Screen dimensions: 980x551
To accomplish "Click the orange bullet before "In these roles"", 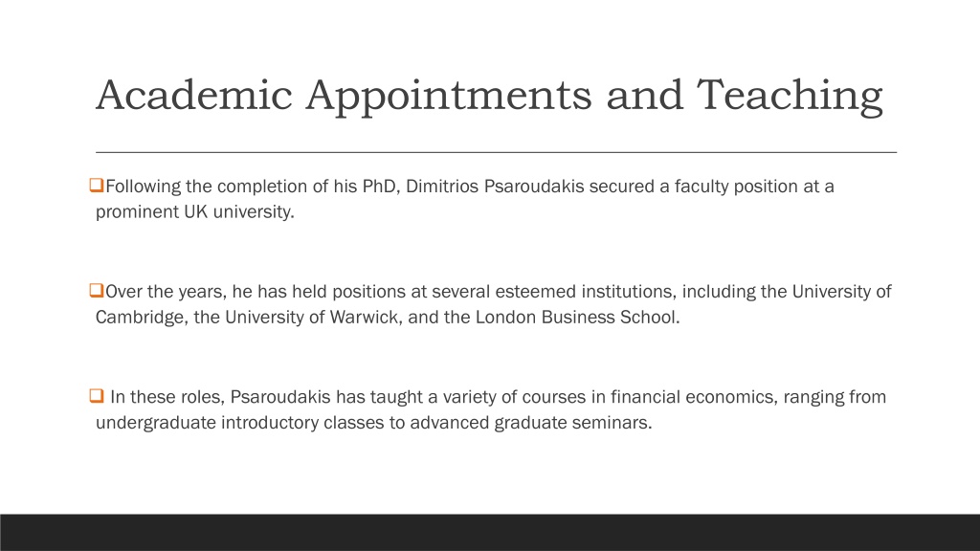I will coord(97,396).
